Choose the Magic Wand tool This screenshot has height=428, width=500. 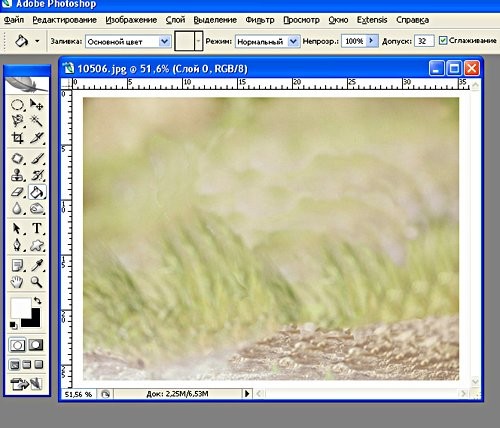36,121
